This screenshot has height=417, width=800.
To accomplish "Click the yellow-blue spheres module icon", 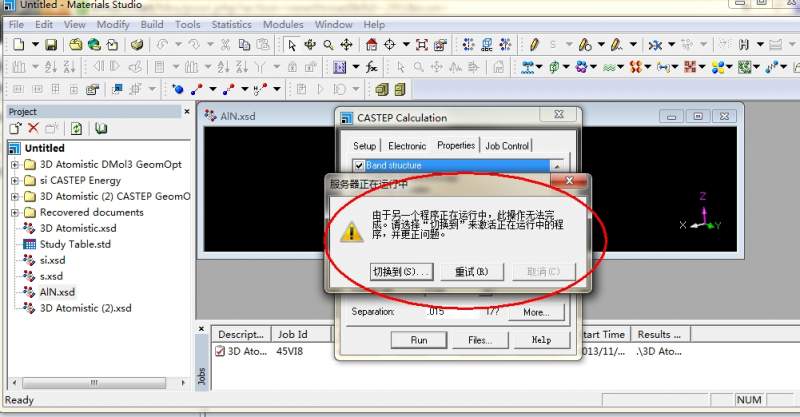I will pyautogui.click(x=718, y=67).
